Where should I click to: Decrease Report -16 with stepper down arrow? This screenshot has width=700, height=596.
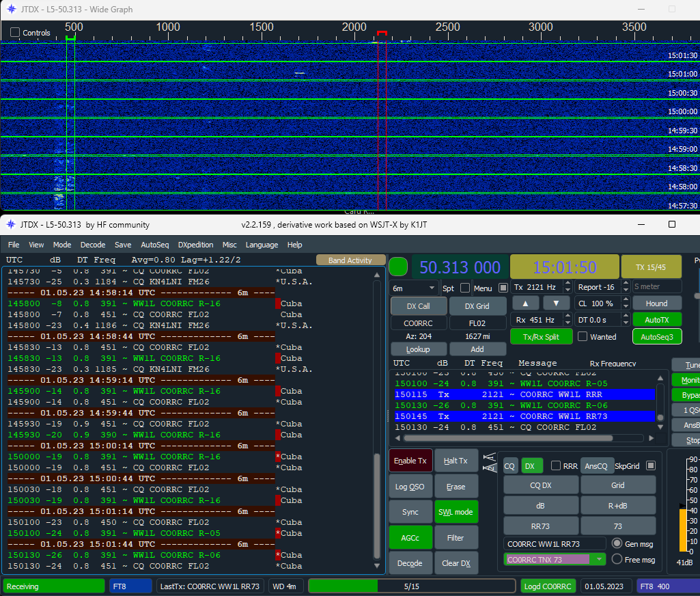[626, 290]
